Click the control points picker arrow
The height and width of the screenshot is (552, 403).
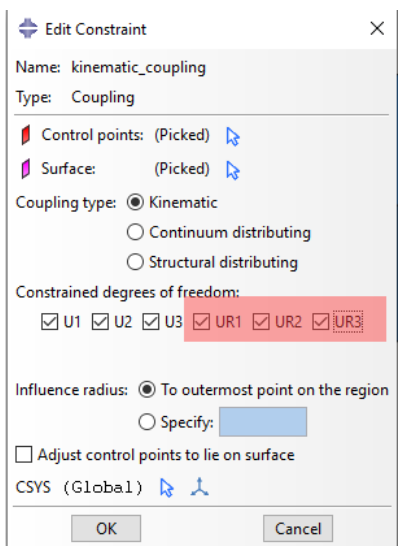coord(233,136)
